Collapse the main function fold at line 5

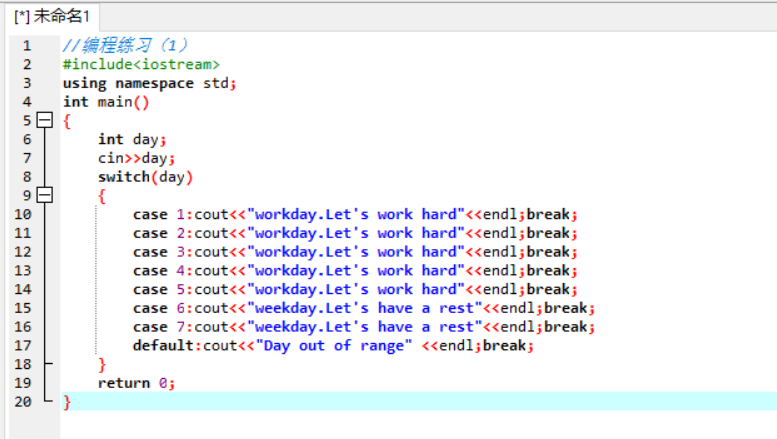[x=45, y=120]
